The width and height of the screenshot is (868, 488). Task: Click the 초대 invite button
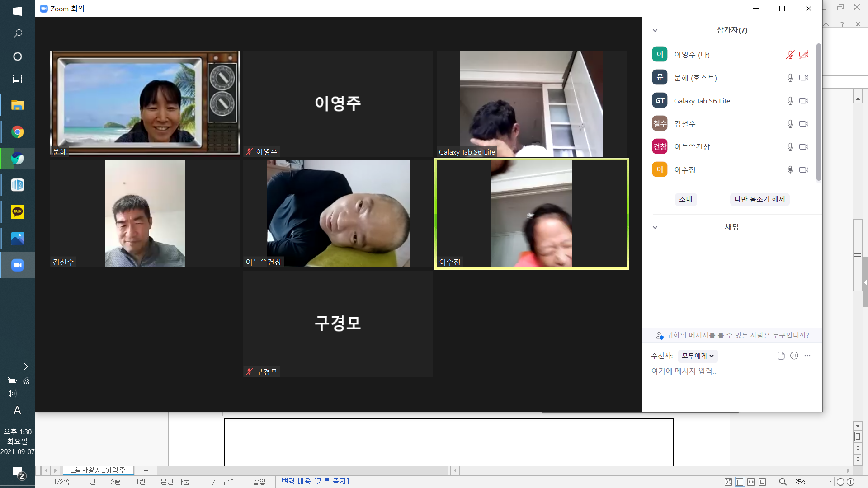coord(685,199)
